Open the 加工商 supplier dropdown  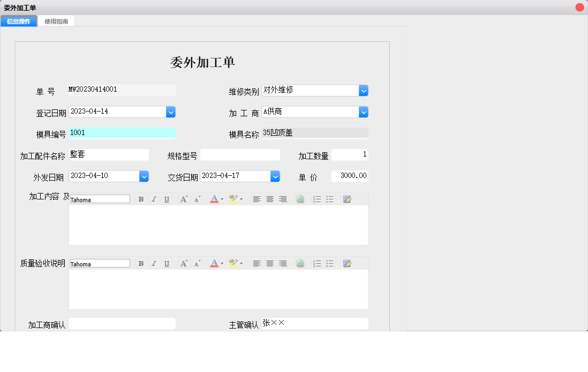coord(364,111)
